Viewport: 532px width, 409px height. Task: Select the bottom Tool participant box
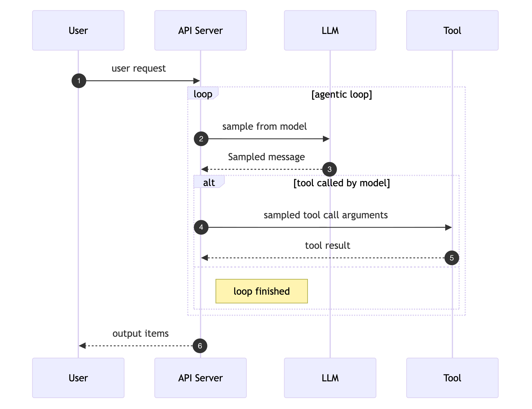point(452,378)
